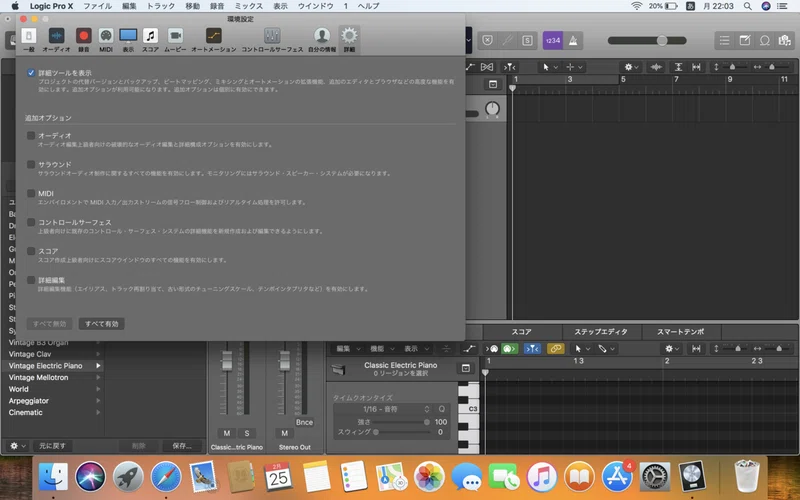Adjust the master volume slider in control bar

pyautogui.click(x=662, y=40)
